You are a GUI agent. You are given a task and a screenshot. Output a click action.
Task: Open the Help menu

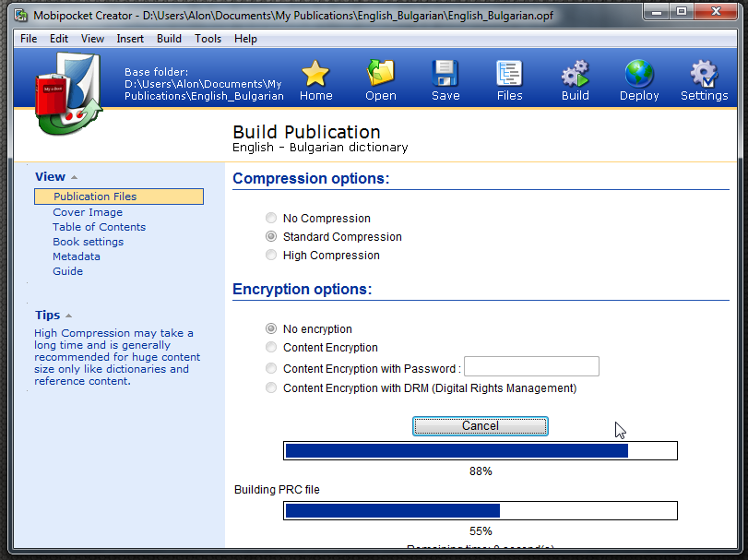click(x=245, y=39)
